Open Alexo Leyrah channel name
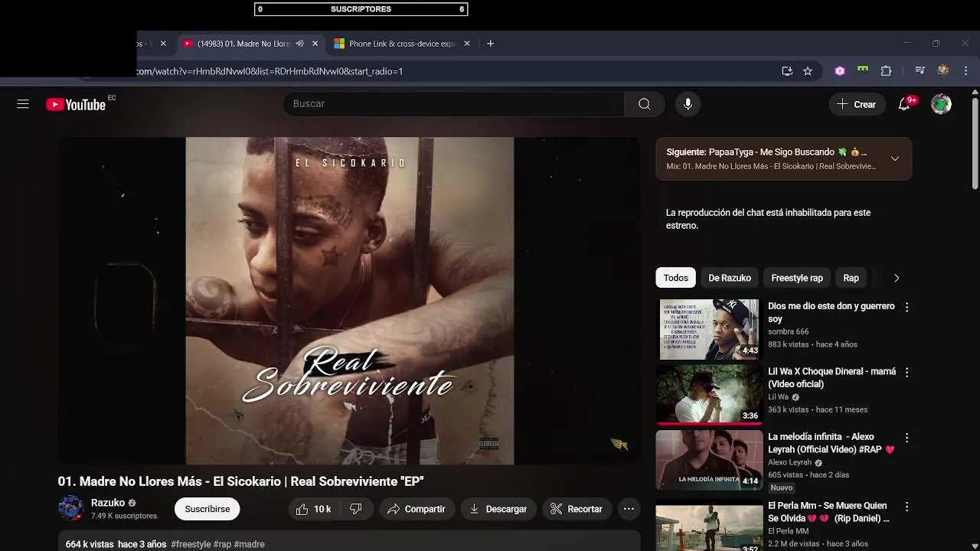 tap(789, 462)
